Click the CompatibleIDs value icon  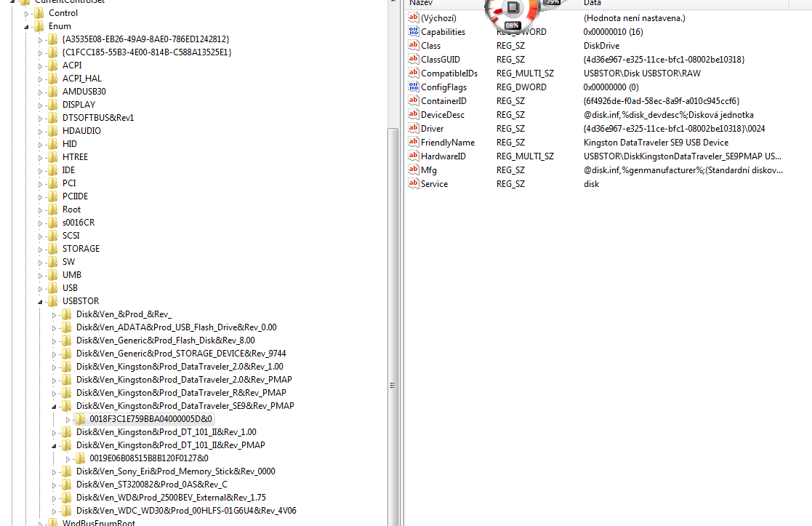(x=413, y=73)
